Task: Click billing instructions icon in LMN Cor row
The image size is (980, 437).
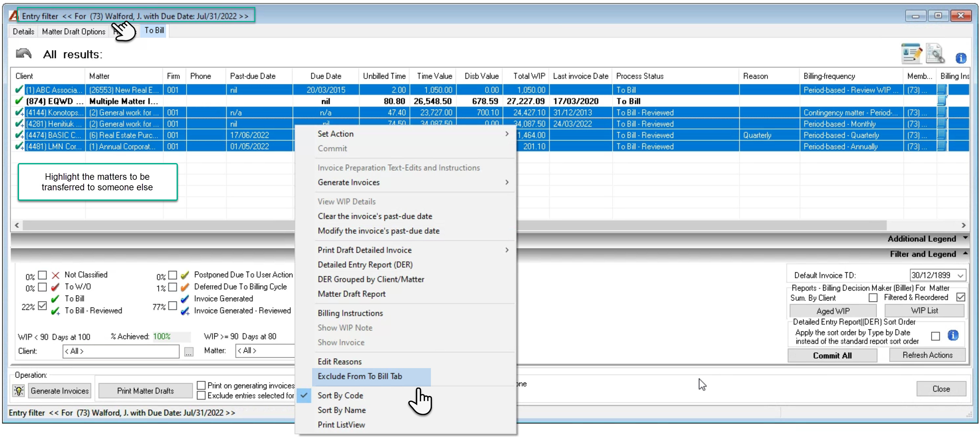Action: [x=942, y=146]
